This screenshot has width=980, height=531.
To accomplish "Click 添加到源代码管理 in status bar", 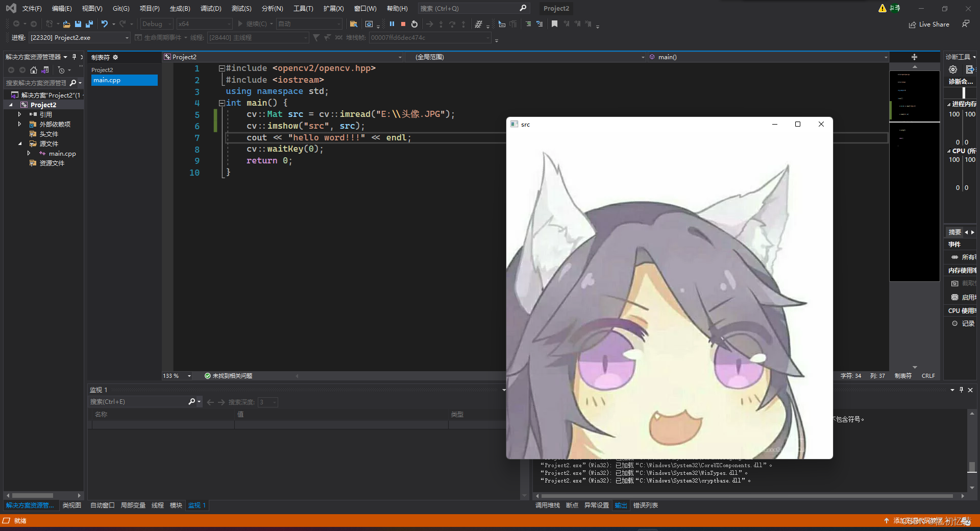I will click(917, 521).
